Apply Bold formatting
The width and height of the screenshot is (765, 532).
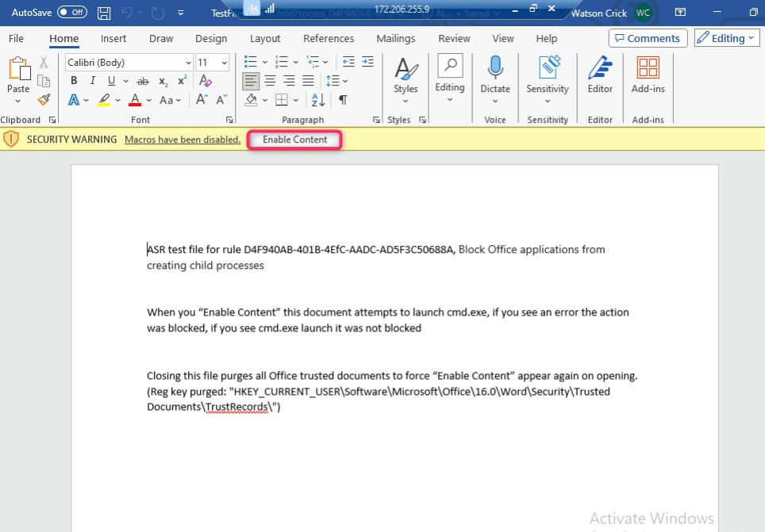74,81
